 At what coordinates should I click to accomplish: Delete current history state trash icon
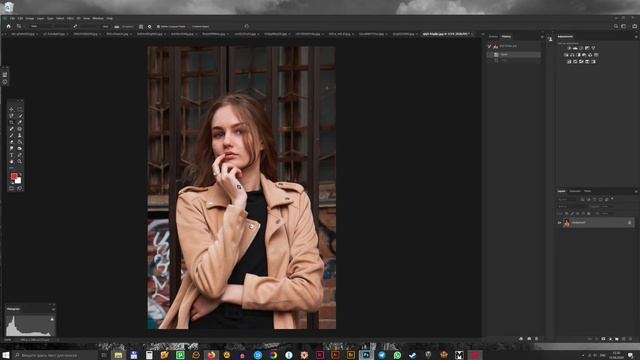point(536,338)
